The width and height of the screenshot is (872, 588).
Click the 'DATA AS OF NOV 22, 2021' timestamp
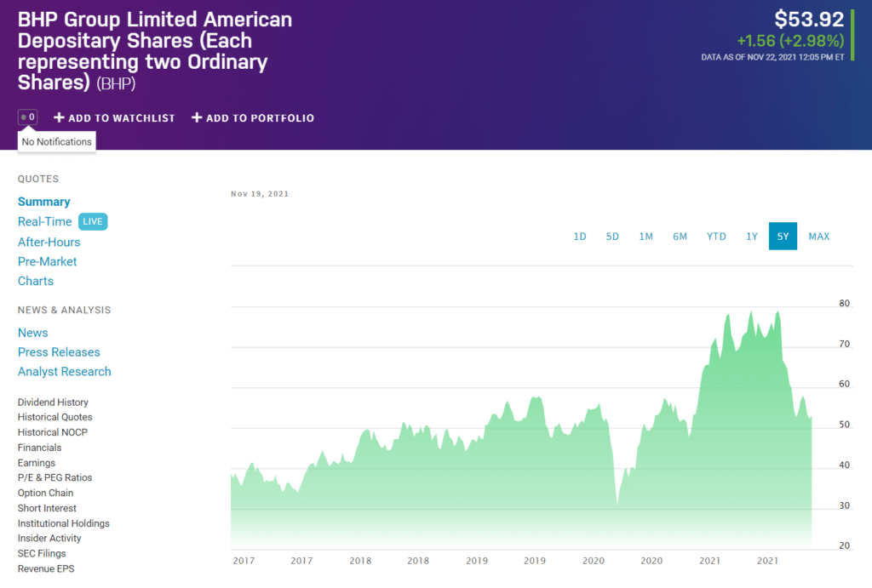[772, 57]
